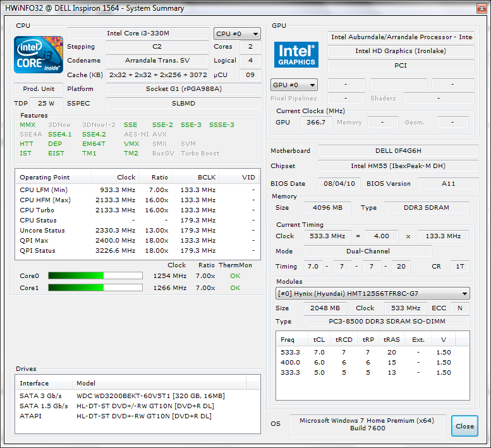Click the Dual-Channel mode field

tap(368, 251)
